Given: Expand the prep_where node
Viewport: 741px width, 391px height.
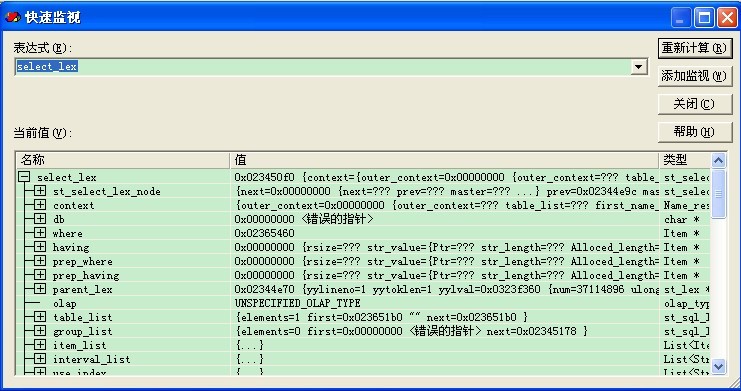Looking at the screenshot, I should pos(40,261).
